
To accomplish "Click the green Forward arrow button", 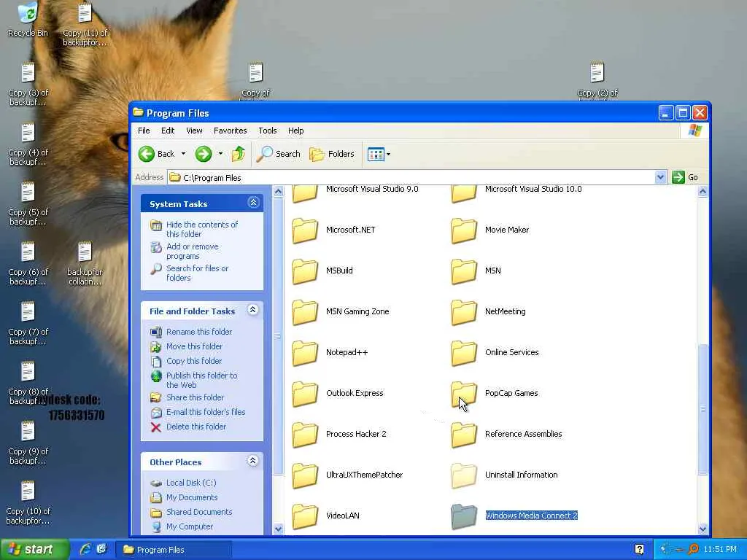I will coord(204,154).
